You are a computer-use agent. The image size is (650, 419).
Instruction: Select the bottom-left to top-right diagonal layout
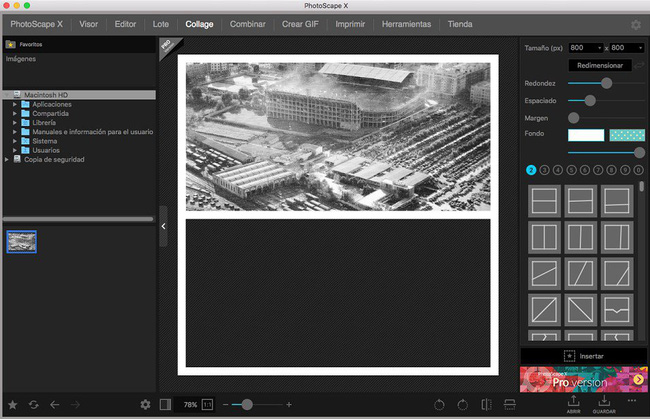tap(544, 310)
